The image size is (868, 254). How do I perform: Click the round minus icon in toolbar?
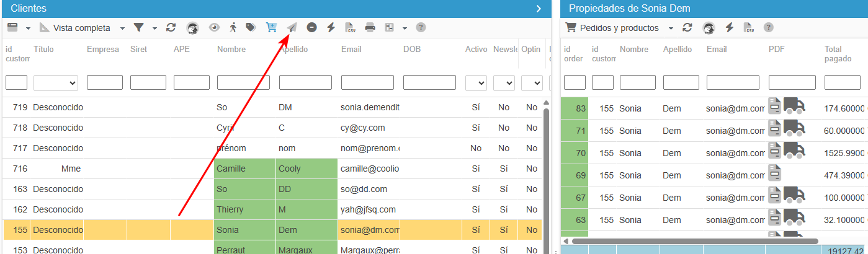pyautogui.click(x=312, y=28)
